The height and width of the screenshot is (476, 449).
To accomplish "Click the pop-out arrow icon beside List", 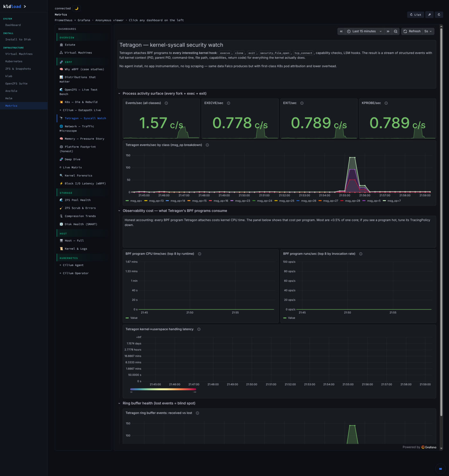I will (x=429, y=14).
